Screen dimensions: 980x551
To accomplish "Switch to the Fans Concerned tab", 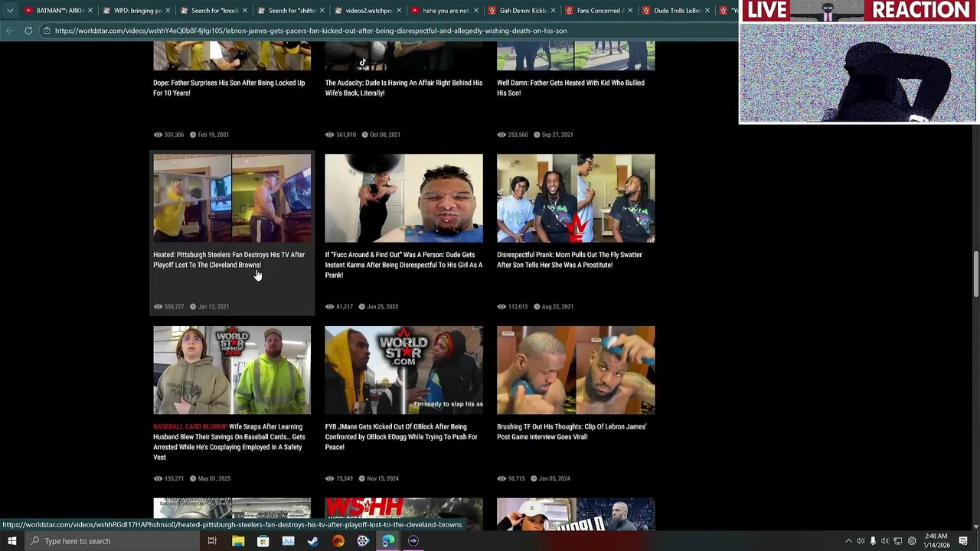I will pyautogui.click(x=599, y=11).
